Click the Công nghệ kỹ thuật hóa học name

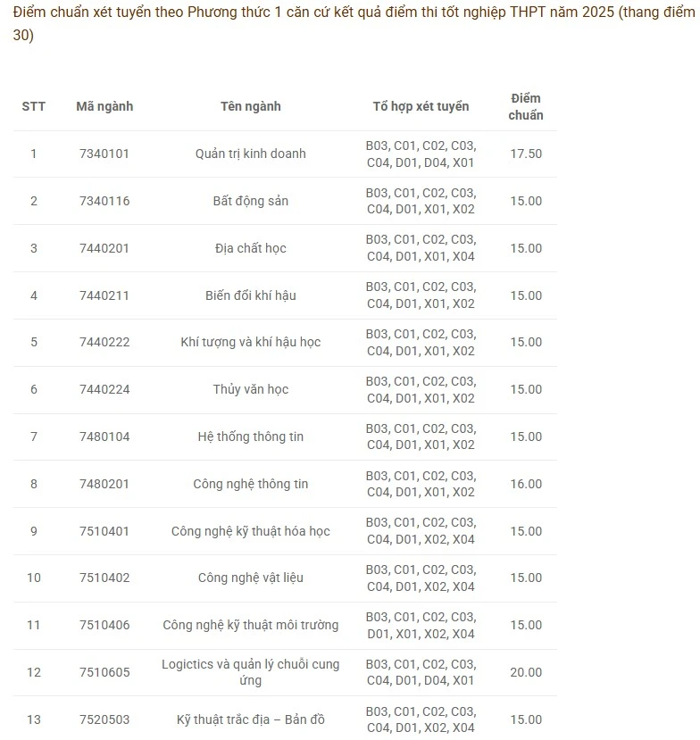pyautogui.click(x=251, y=531)
